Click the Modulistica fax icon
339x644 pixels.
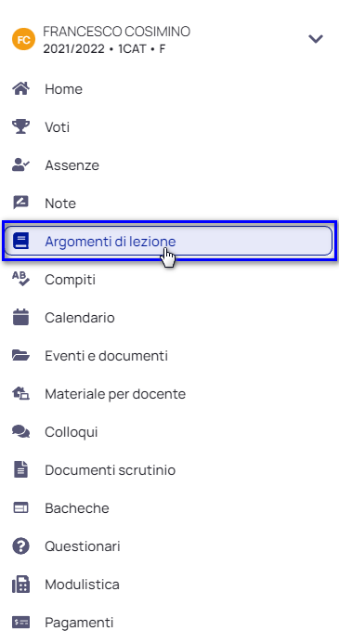20,584
